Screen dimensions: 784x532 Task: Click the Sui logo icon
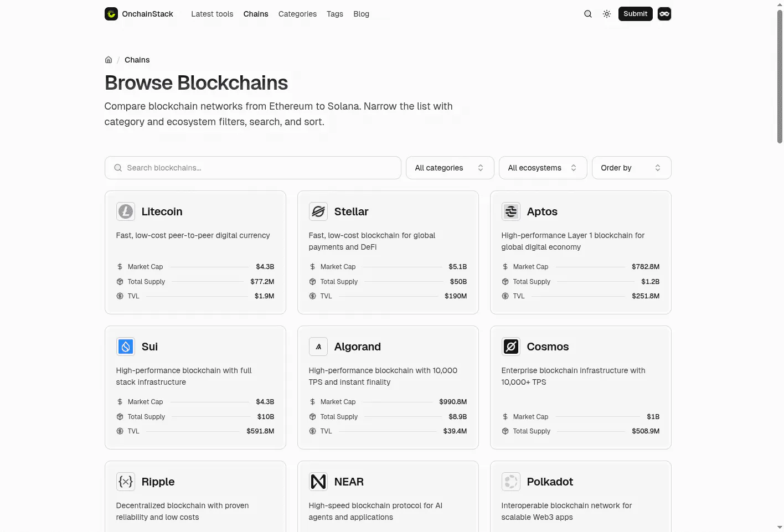[x=126, y=347]
